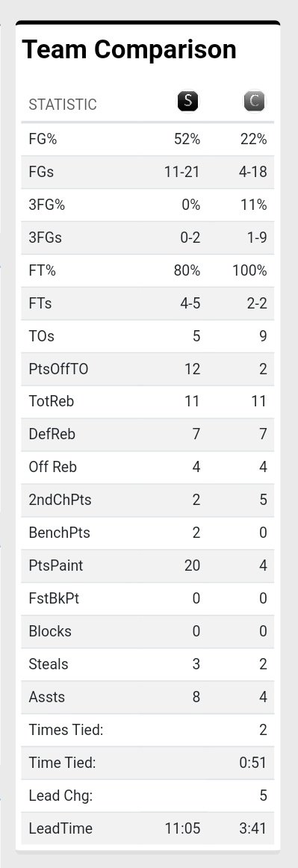Viewport: 298px width, 868px height.
Task: Click the LeadTime value 11:05
Action: pyautogui.click(x=182, y=829)
